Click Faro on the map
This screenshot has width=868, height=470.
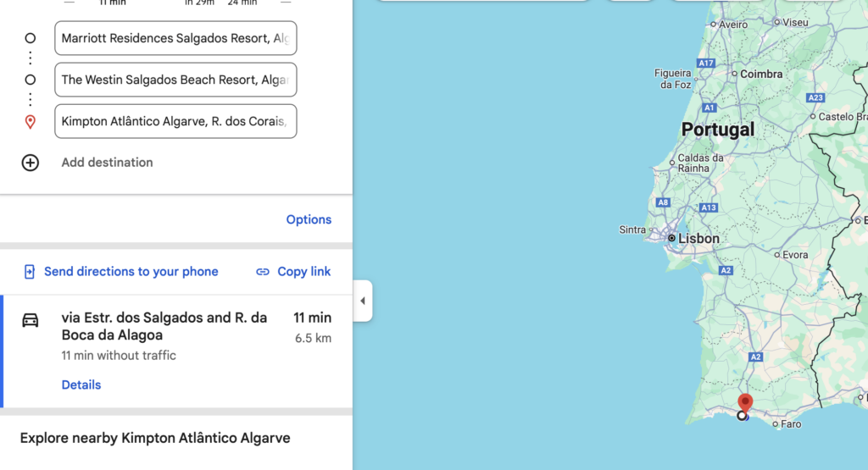pyautogui.click(x=791, y=424)
